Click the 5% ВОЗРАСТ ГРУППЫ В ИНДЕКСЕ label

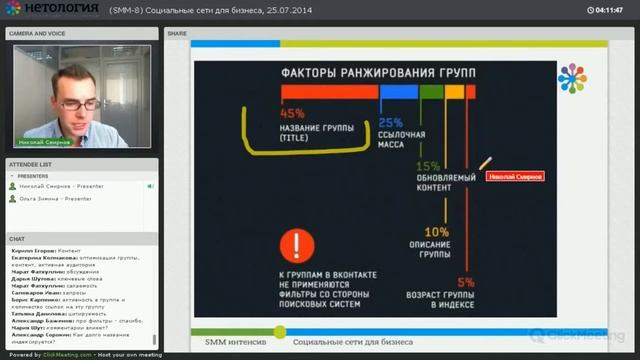pos(440,293)
